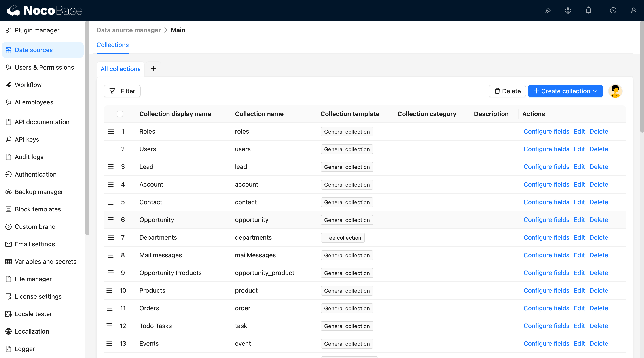The image size is (644, 358).
Task: Open the Filter options
Action: point(122,91)
